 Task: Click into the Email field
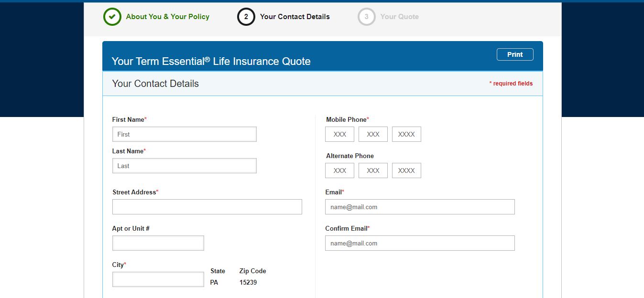click(420, 207)
